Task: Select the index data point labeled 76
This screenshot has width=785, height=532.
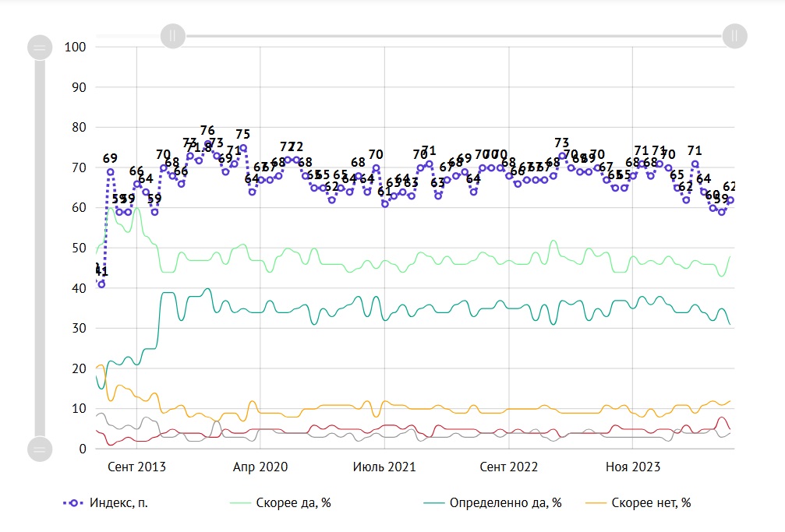Action: click(x=208, y=145)
